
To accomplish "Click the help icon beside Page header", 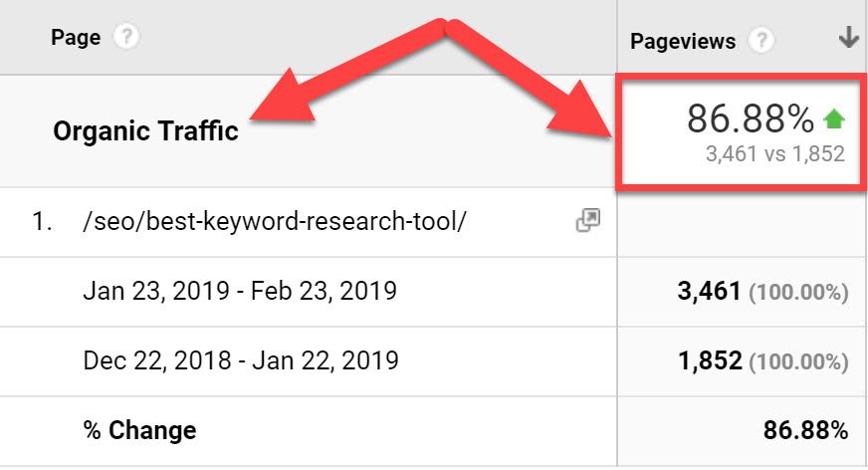I will pyautogui.click(x=125, y=38).
